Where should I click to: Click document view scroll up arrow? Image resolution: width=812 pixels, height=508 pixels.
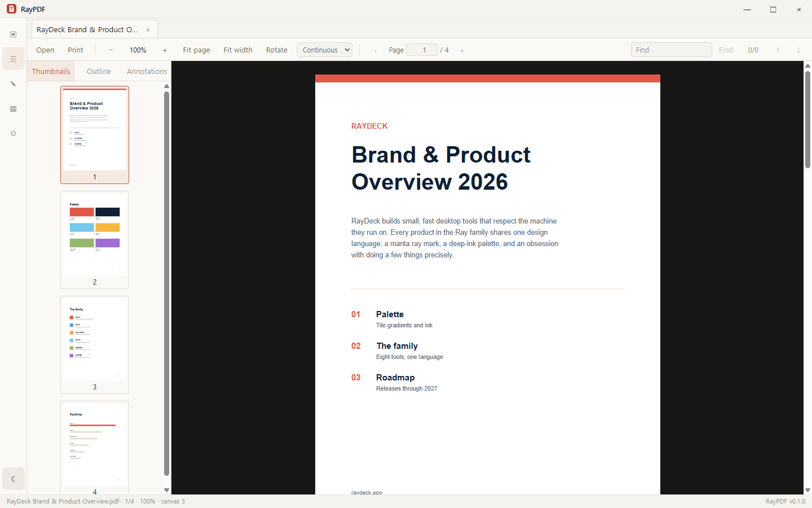pos(807,65)
